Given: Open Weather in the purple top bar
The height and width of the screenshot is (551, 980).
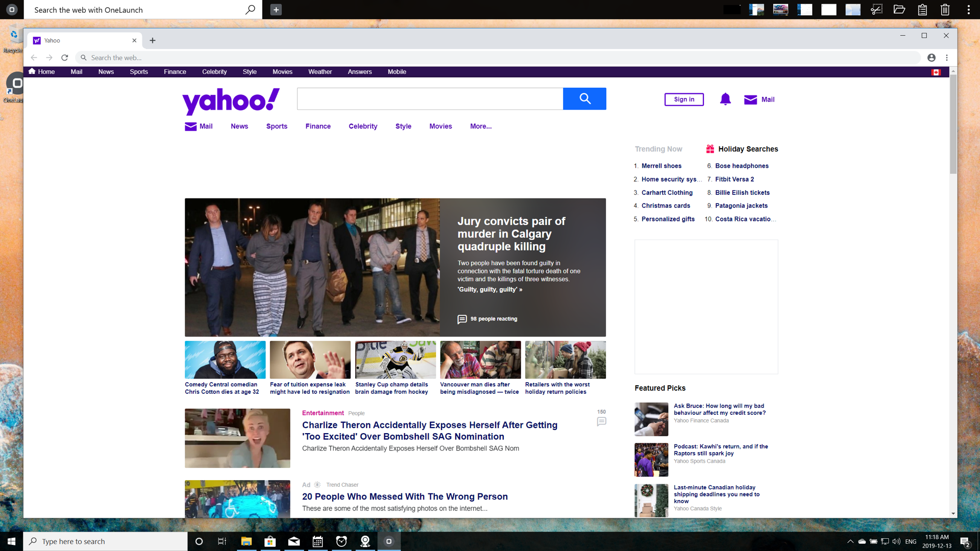Looking at the screenshot, I should coord(320,72).
